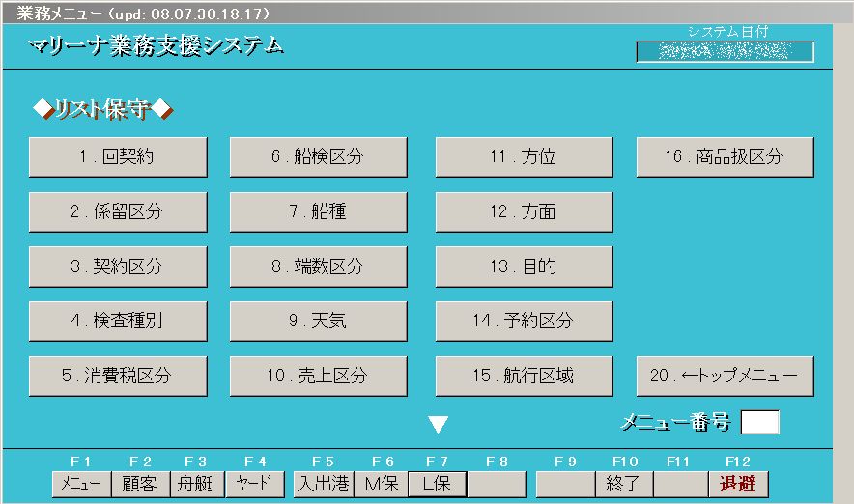The height and width of the screenshot is (504, 854).
Task: Open the 9. 天気 list
Action: [x=318, y=322]
